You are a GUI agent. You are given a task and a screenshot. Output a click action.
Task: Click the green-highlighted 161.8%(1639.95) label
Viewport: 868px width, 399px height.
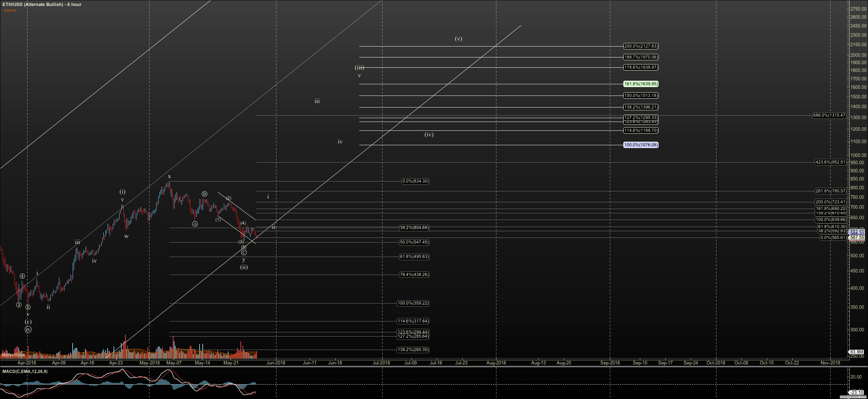(x=641, y=84)
